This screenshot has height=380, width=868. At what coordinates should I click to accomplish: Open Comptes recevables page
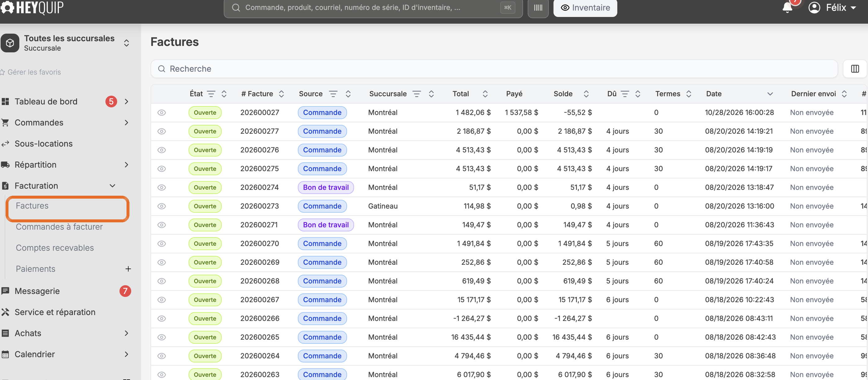[55, 248]
